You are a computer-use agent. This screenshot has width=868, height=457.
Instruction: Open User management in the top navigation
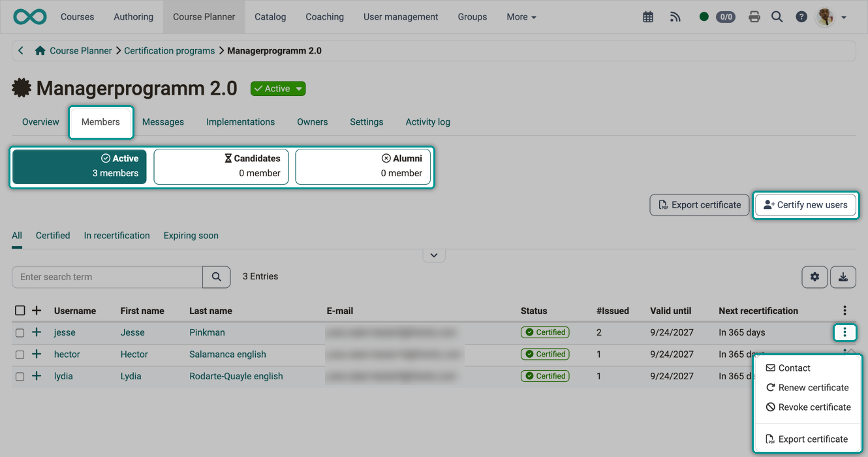click(x=401, y=17)
